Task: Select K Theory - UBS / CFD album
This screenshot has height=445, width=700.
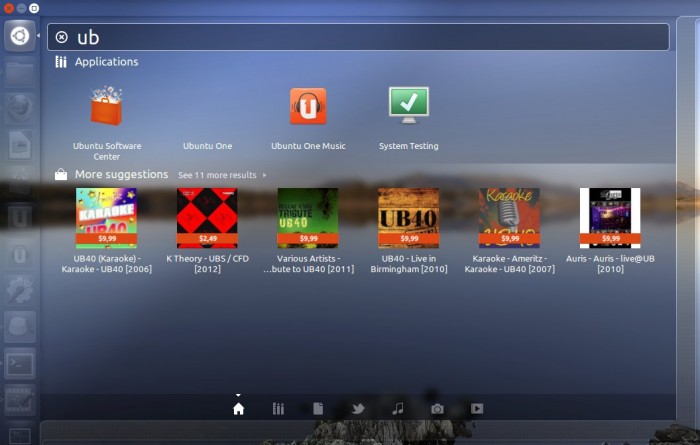Action: (207, 218)
